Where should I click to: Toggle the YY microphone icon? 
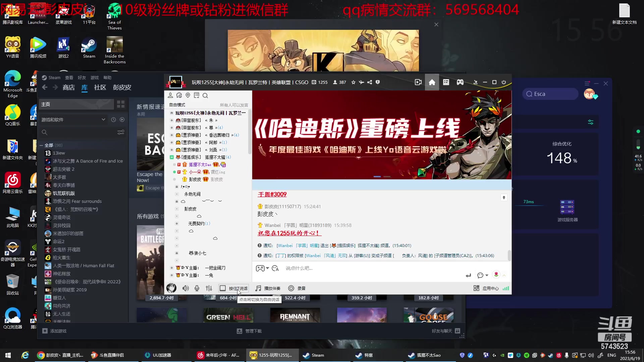click(197, 288)
